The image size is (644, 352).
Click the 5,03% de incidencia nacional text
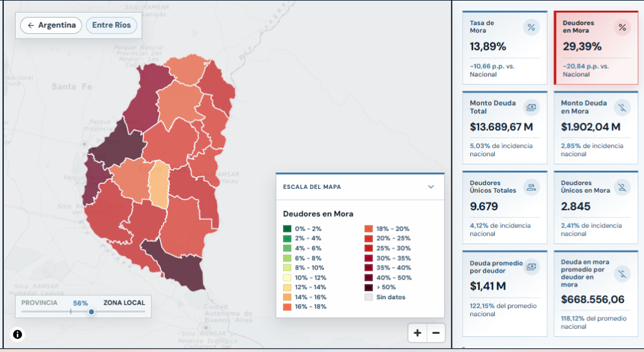tap(501, 150)
